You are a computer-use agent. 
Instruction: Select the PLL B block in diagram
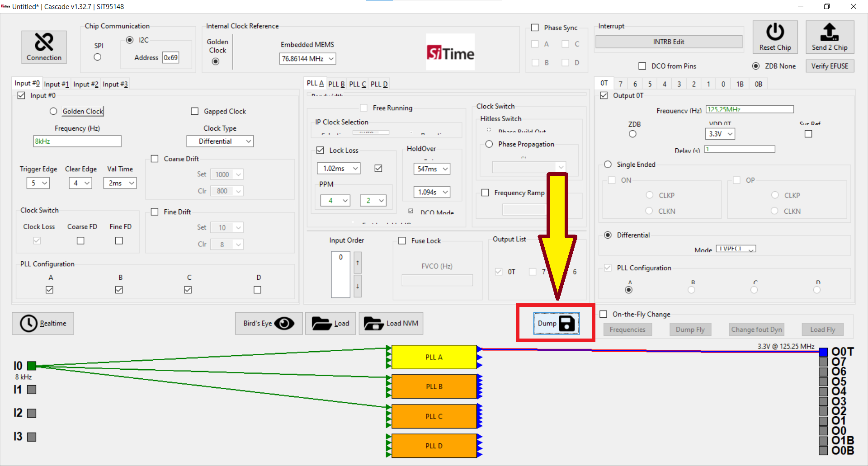[x=434, y=386]
